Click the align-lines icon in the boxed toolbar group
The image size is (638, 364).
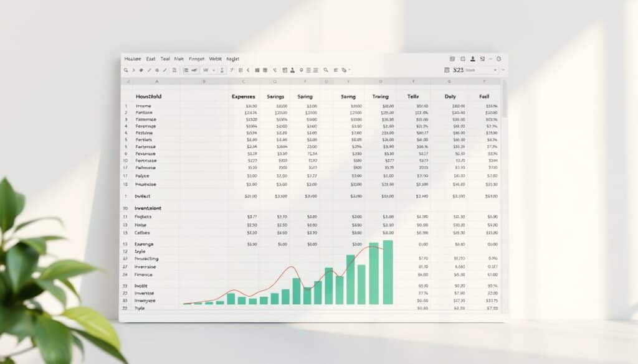(x=186, y=70)
